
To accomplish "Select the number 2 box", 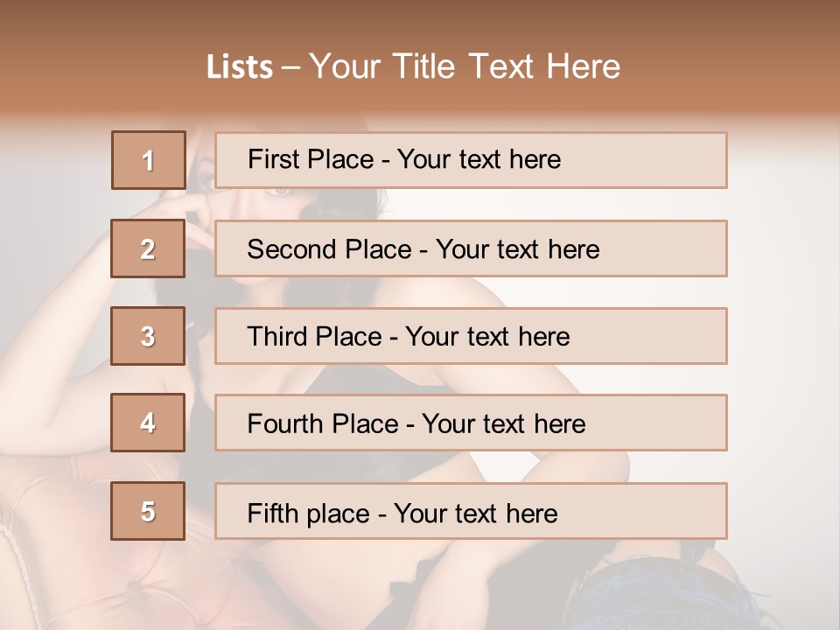I will [149, 248].
